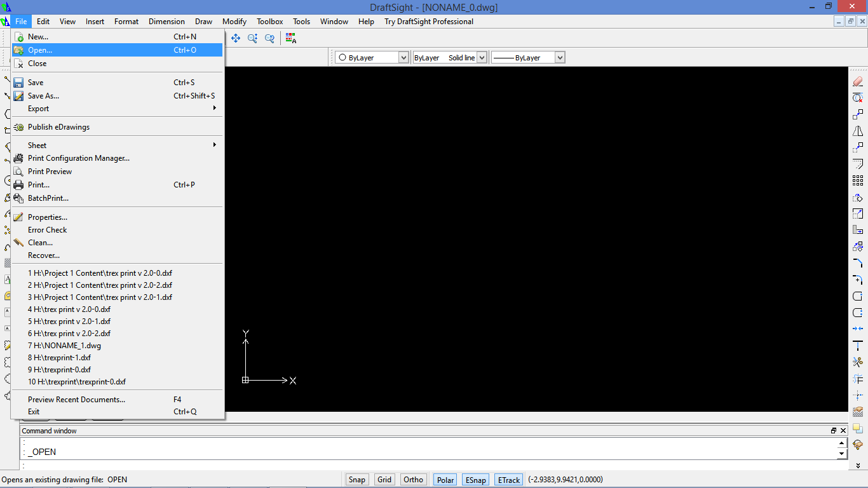Choose Print Preview from the menu
The width and height of the screenshot is (868, 488).
coord(118,172)
